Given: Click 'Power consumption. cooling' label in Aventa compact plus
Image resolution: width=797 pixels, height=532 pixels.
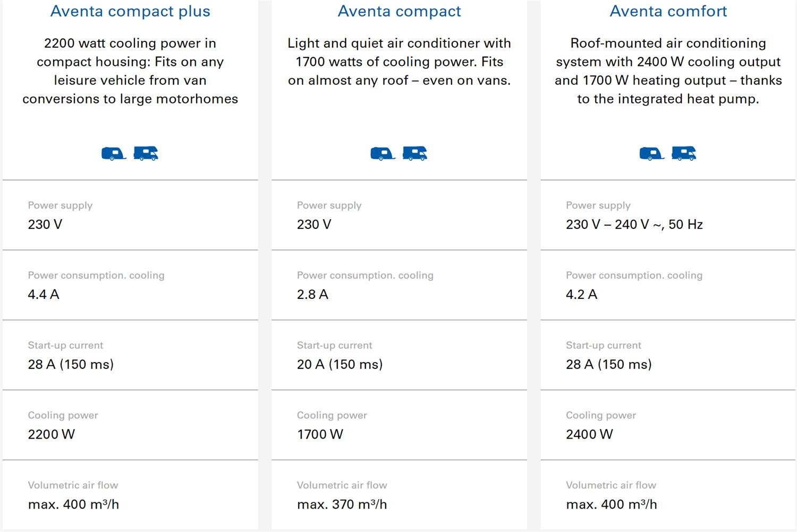Looking at the screenshot, I should coord(96,276).
